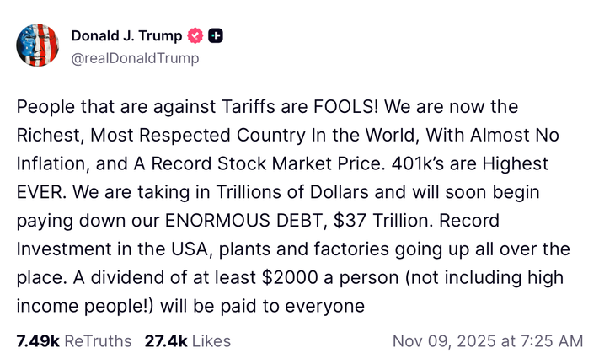Open Donald J. Trump's profile avatar
This screenshot has height=364, width=599.
(38, 45)
